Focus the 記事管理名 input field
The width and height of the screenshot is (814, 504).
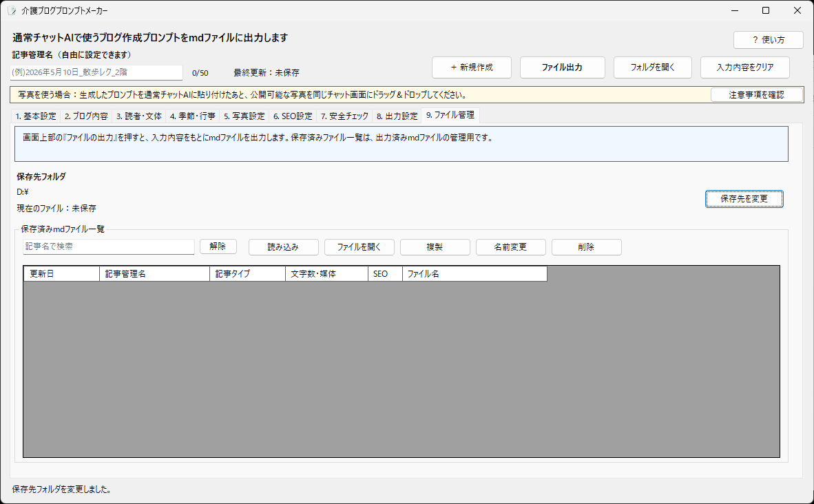coord(96,73)
